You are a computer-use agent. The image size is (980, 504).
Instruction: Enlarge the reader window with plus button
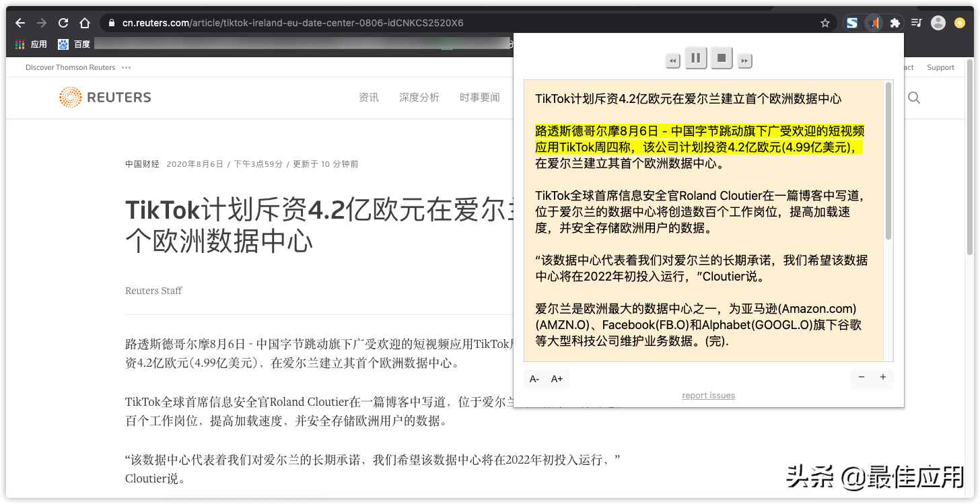pos(883,377)
